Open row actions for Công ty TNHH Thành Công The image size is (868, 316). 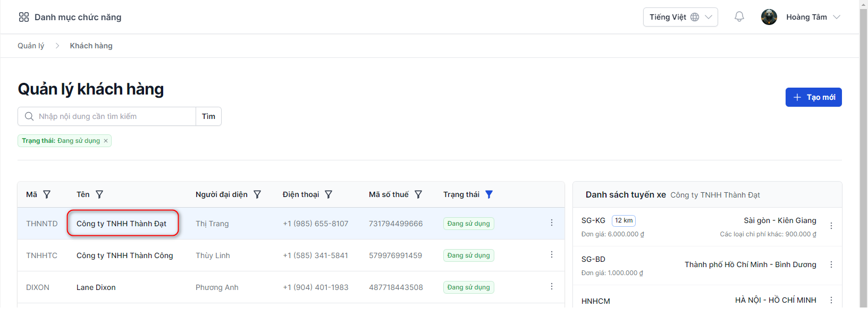tap(551, 255)
